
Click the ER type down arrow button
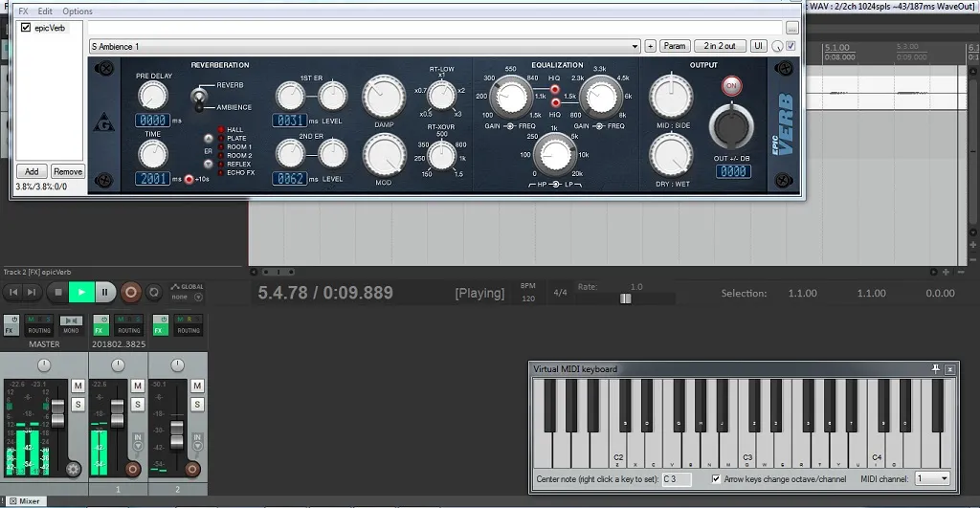(x=208, y=164)
